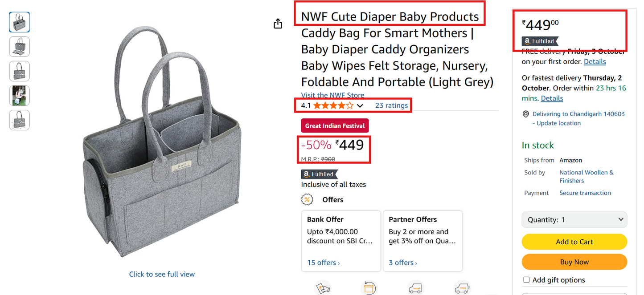Expand the rating breakdown chevron beside the stars

click(x=360, y=105)
